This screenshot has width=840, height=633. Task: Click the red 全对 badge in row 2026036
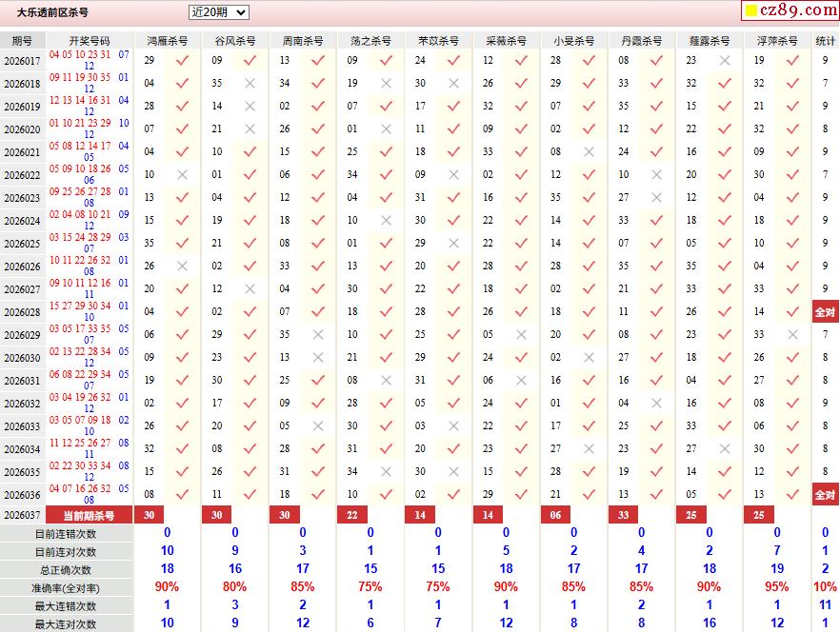click(825, 495)
